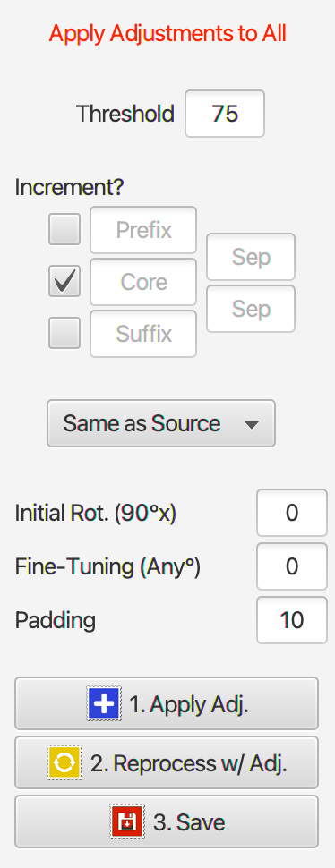335x868 pixels.
Task: Click the lower Sep separator field
Action: click(x=251, y=309)
